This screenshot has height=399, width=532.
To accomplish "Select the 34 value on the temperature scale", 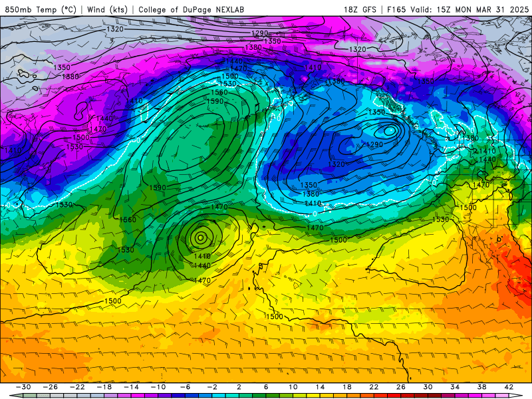I will (455, 387).
